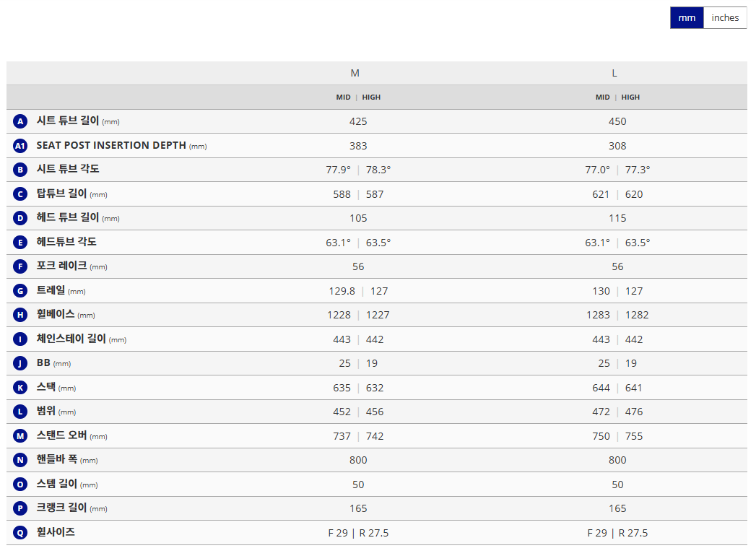The image size is (756, 556).
Task: Click MID | HIGH header under M
Action: point(358,97)
